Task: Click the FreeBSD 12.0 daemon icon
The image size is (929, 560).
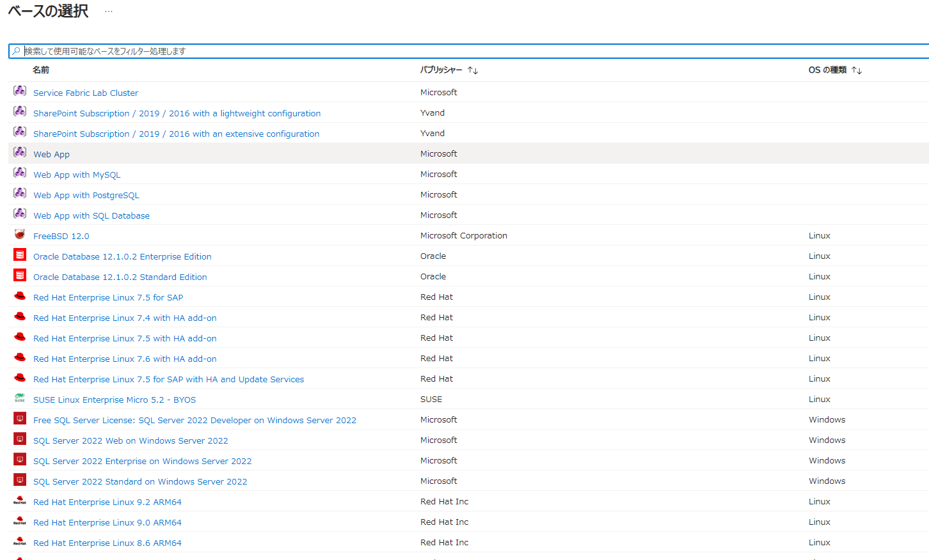Action: [20, 235]
